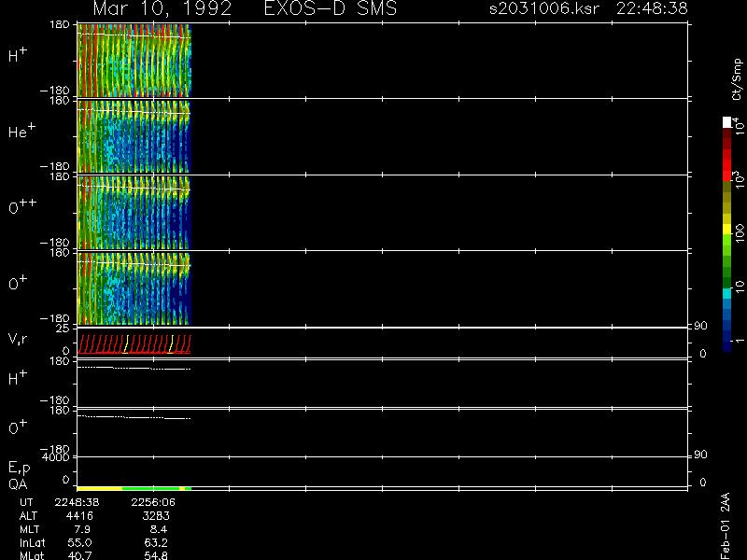Click the red sawtooth trace in the V,r panel

134,344
